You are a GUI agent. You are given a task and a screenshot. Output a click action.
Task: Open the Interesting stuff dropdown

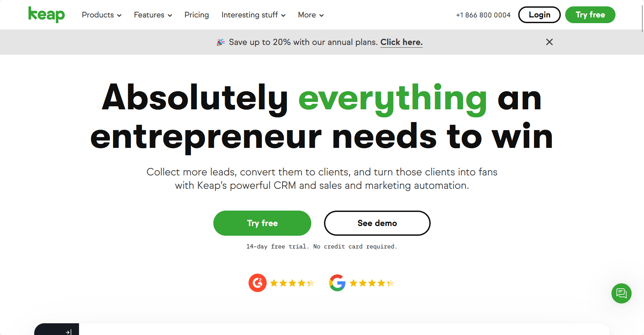pos(254,15)
